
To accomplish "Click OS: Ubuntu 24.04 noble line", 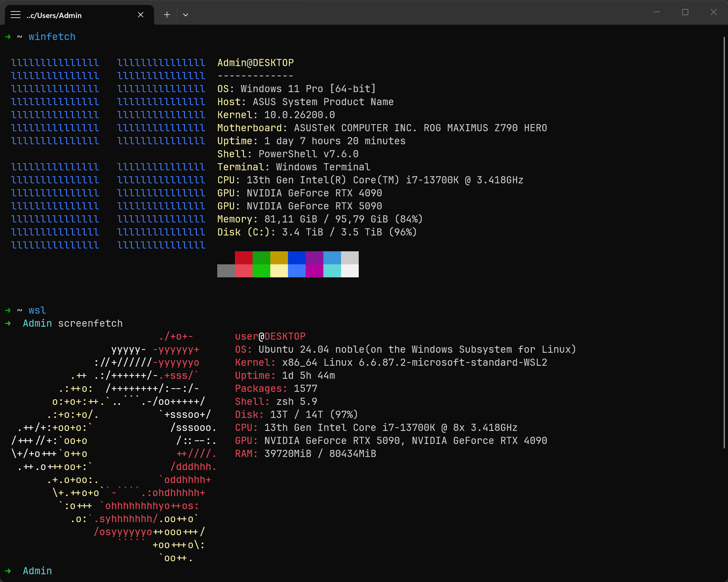I will [x=406, y=350].
